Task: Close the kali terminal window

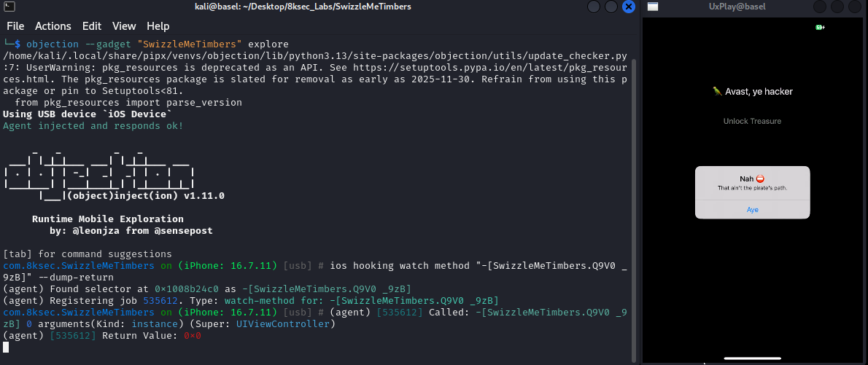Action: (x=628, y=7)
